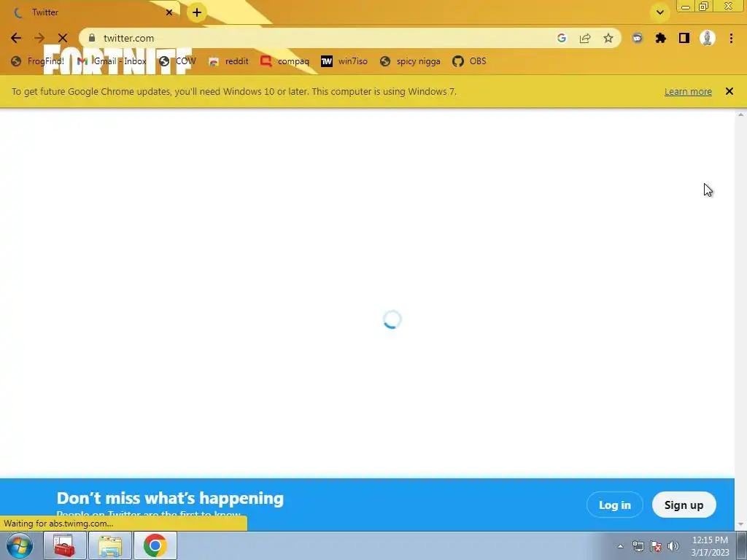
Task: Open the compaq bookmark
Action: click(285, 61)
